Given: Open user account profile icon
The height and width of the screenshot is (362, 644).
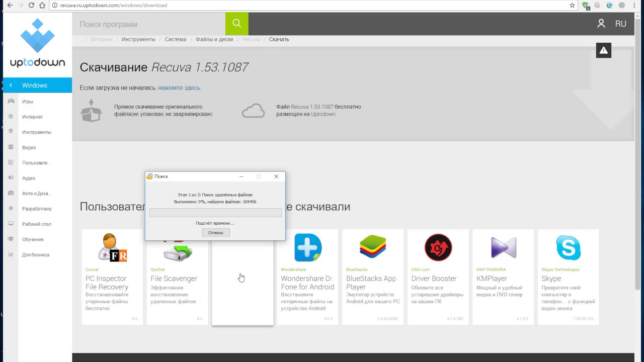Looking at the screenshot, I should tap(601, 24).
